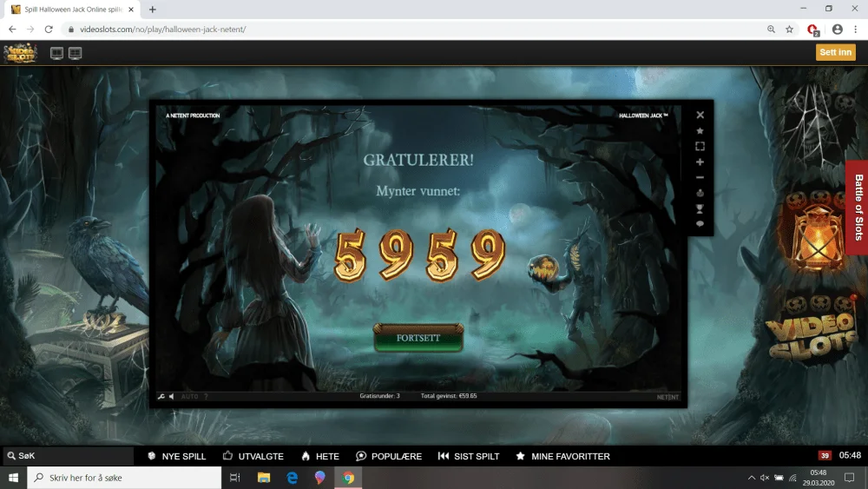Click the Windows taskbar search box

pos(124,478)
